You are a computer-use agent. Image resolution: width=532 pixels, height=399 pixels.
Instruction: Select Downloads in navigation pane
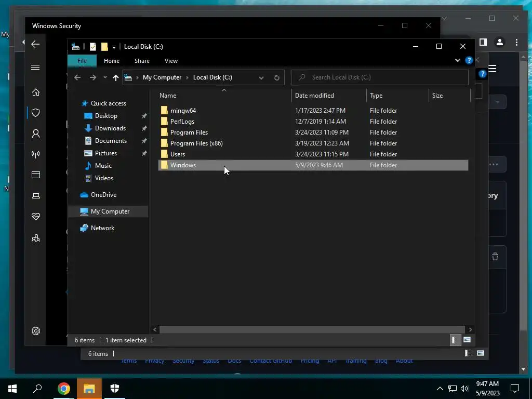[110, 128]
